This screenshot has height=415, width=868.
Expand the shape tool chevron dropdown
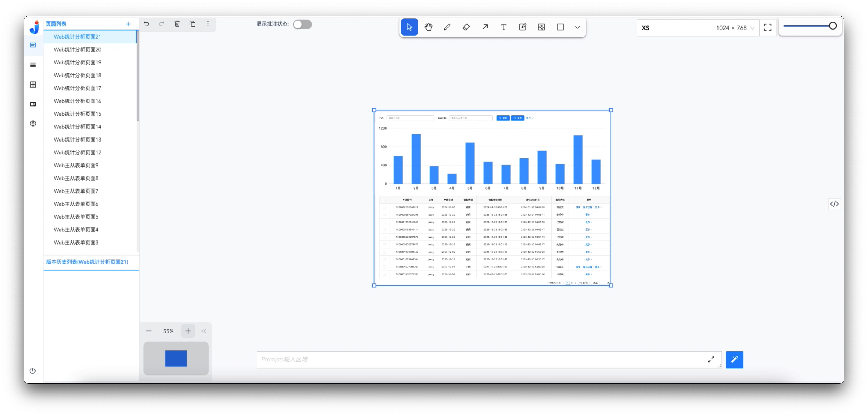click(577, 27)
